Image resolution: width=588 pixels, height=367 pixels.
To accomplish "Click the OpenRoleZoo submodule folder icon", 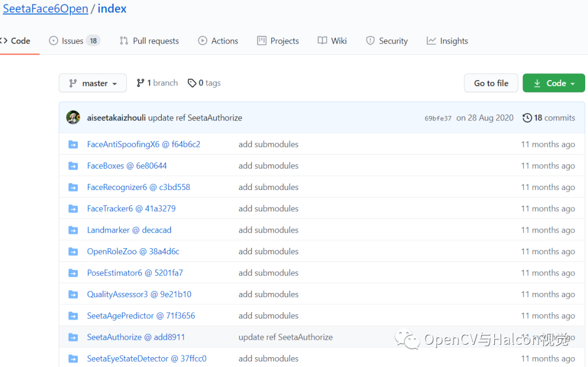I will coord(73,251).
